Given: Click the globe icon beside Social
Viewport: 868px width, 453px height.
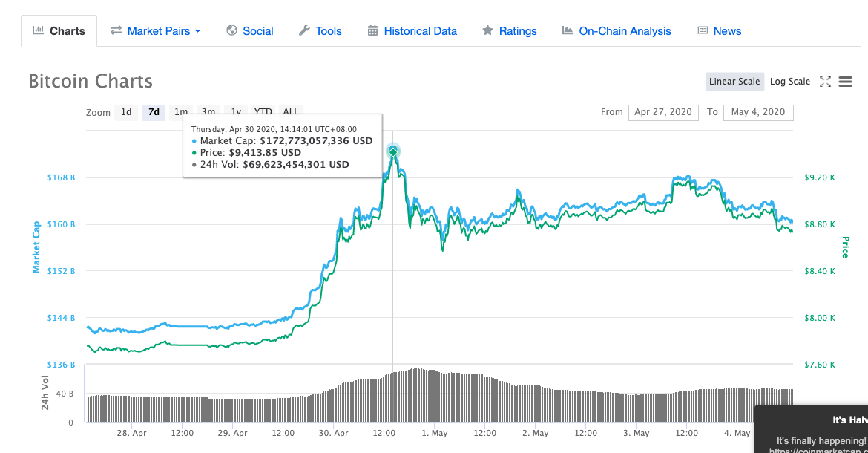Looking at the screenshot, I should click(232, 30).
